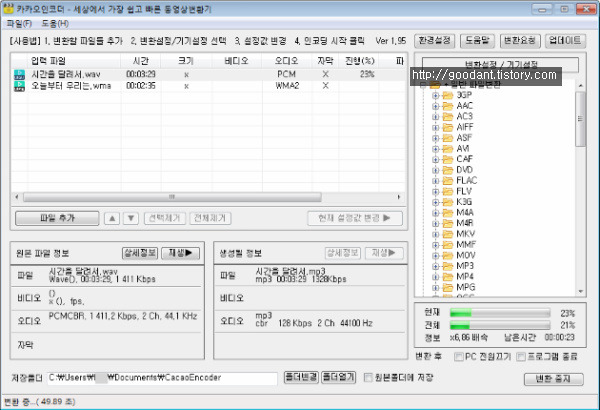
Task: Click the AAC folder icon
Action: pos(448,106)
